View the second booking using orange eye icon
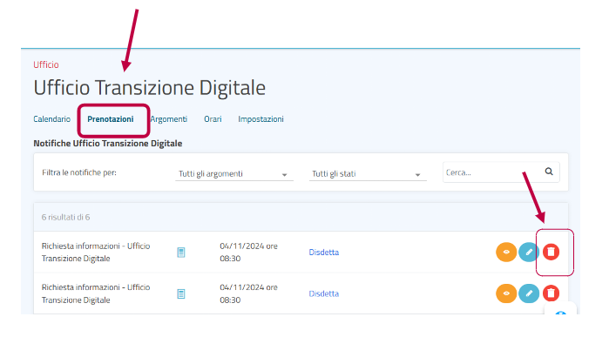609x364 pixels. (x=506, y=293)
